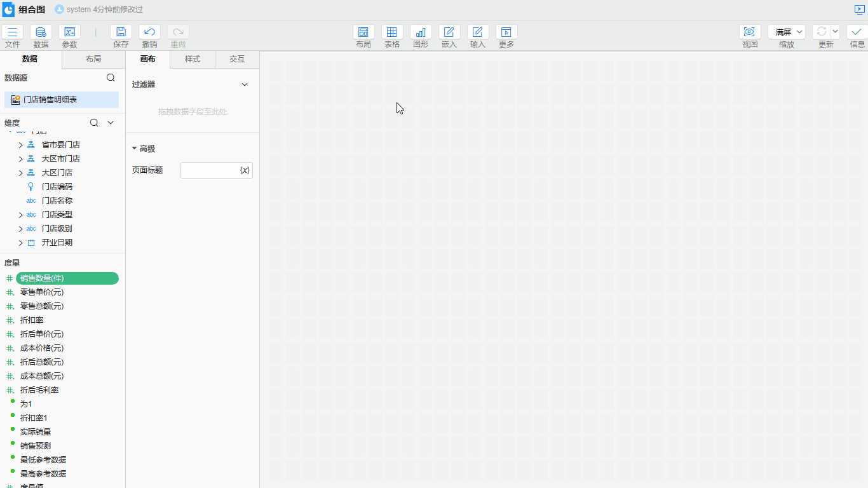Expand the 开业日期 dimension

[x=20, y=243]
